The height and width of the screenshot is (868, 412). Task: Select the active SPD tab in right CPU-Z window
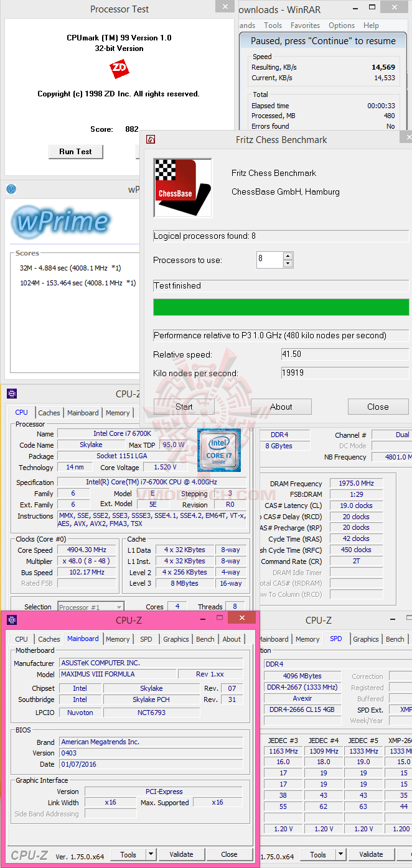coord(336,639)
